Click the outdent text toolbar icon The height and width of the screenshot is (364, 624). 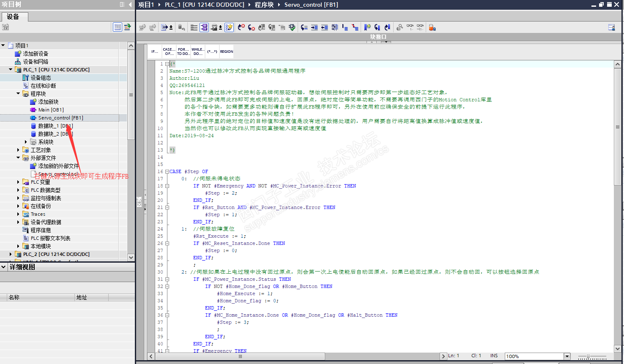[324, 27]
